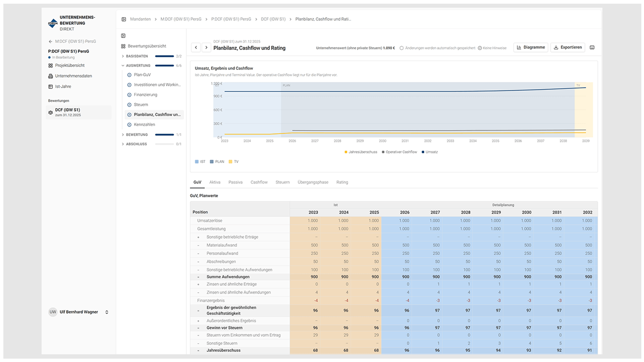Open Mandanten breadcrumb
The width and height of the screenshot is (644, 362).
pos(140,19)
